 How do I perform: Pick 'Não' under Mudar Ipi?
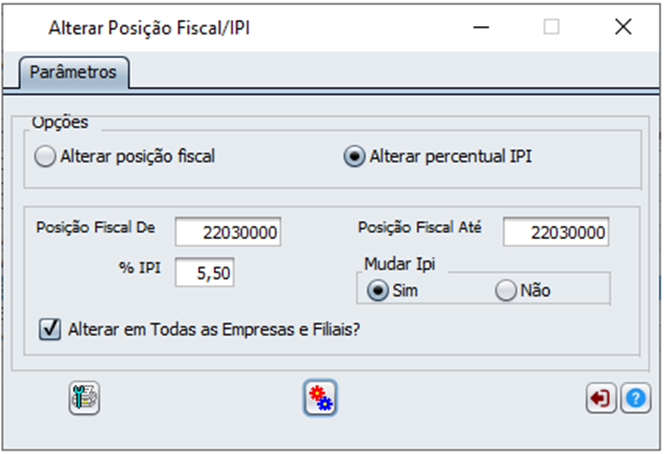tap(506, 290)
